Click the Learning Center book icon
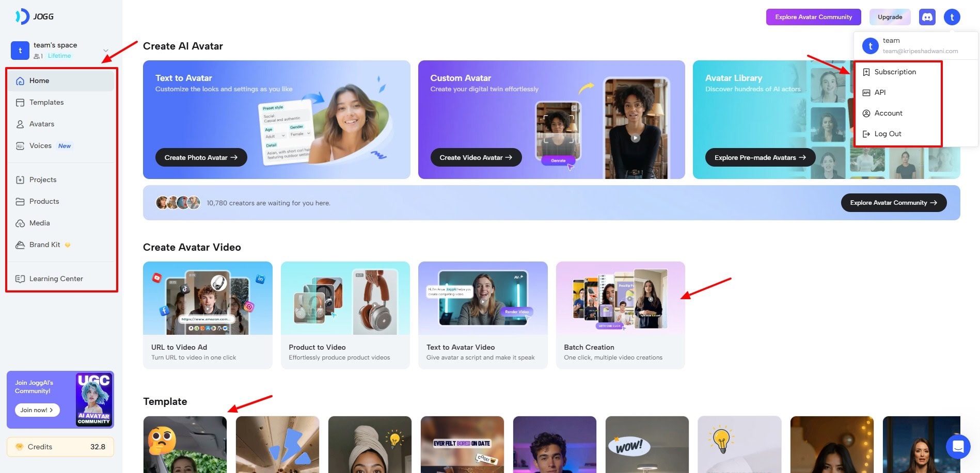980x473 pixels. (20, 279)
